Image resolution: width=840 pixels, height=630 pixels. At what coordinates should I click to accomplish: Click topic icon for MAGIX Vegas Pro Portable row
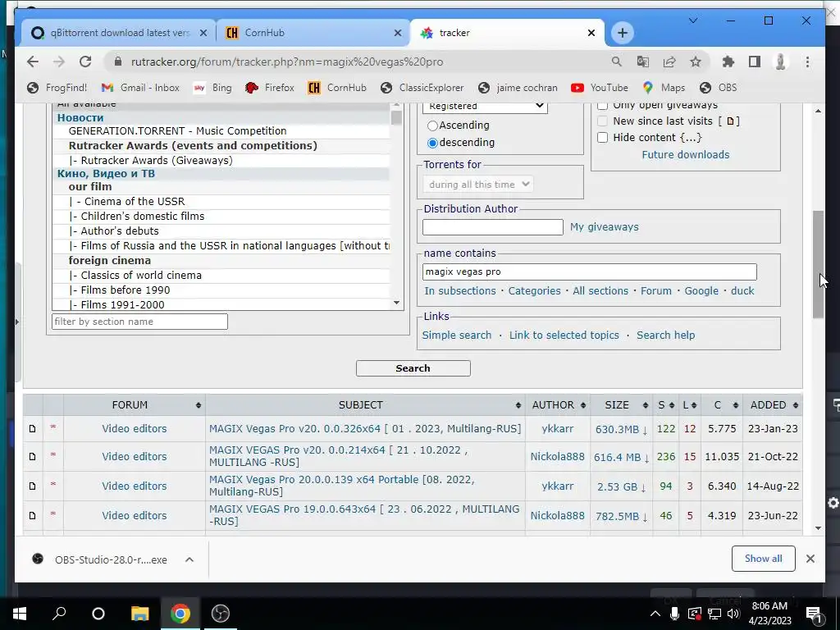(x=33, y=486)
